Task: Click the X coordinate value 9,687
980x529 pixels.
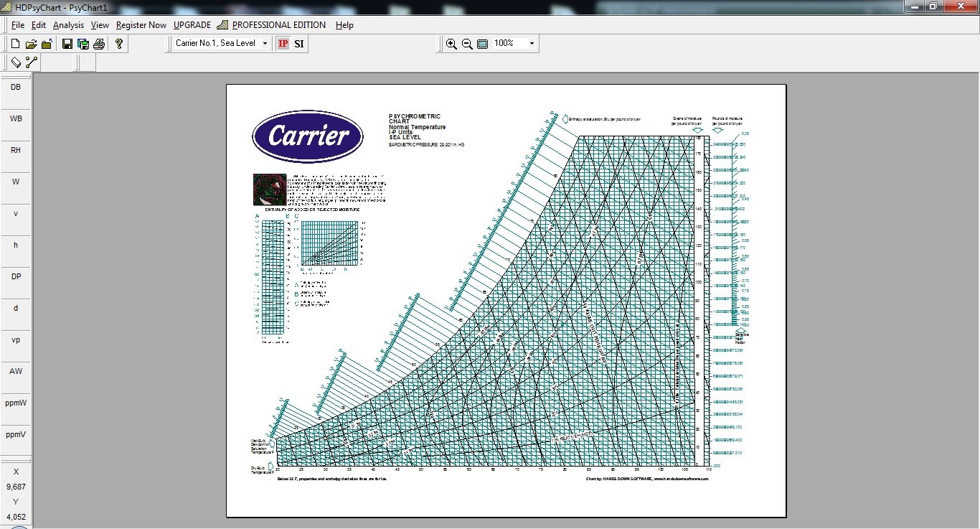Action: pos(16,487)
